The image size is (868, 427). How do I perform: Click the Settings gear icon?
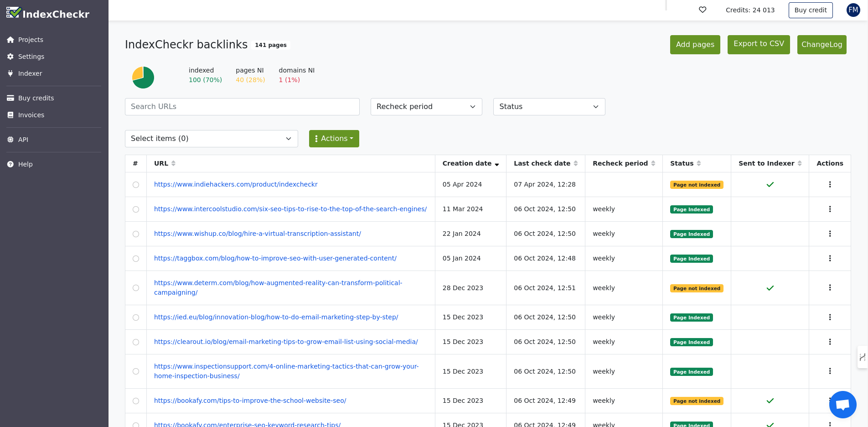coord(10,57)
